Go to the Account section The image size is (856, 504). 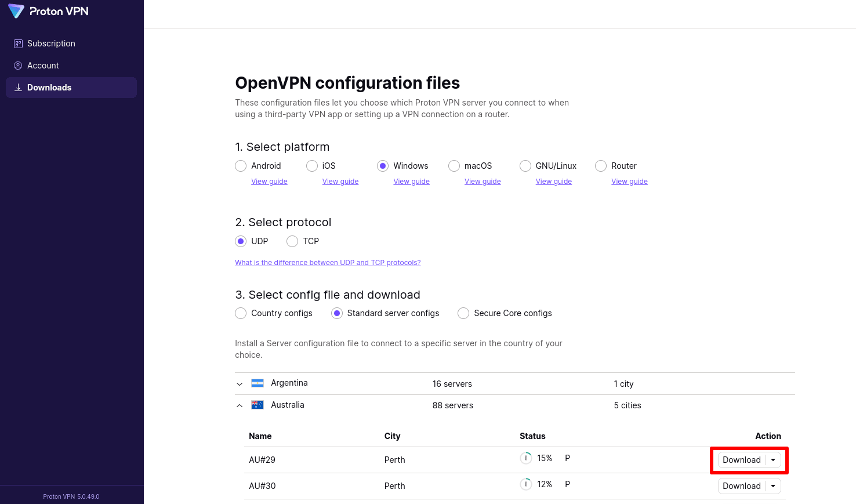click(43, 66)
